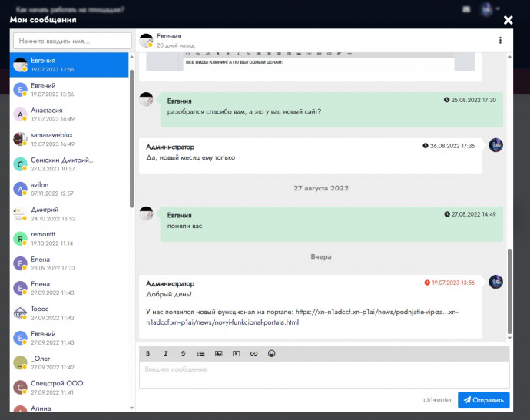Image resolution: width=530 pixels, height=420 pixels.
Task: Click the Анастасия contact avatar
Action: tap(20, 114)
